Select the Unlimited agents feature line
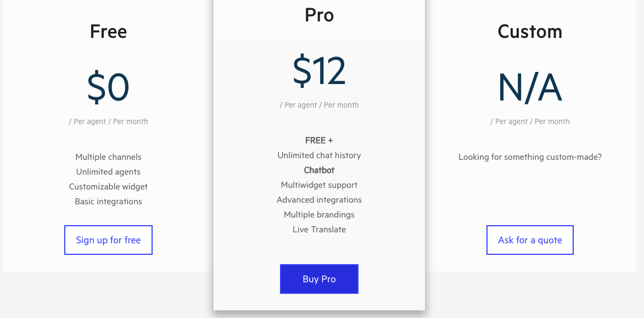This screenshot has width=644, height=318. point(108,172)
